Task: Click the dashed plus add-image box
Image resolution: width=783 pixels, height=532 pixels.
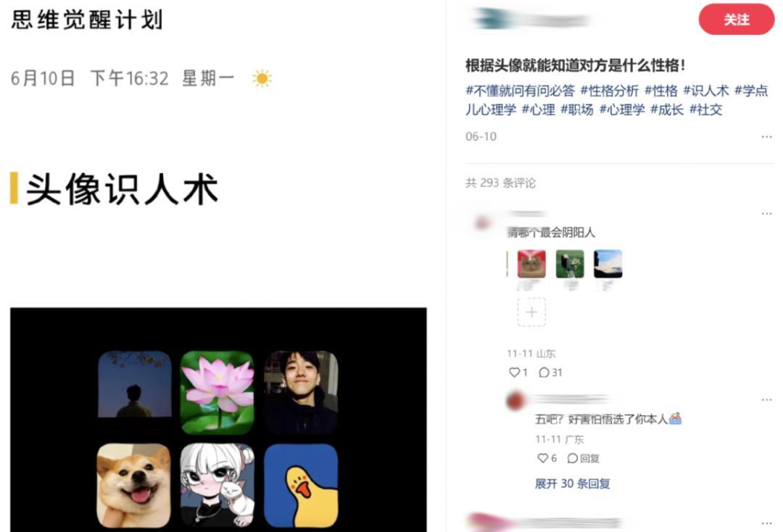Action: coord(531,312)
